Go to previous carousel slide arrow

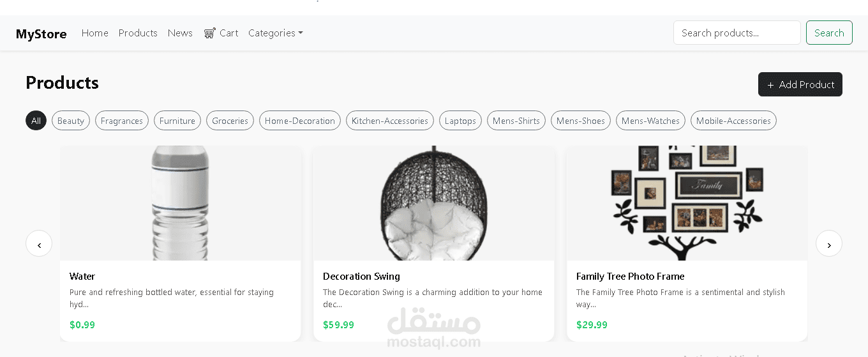pos(39,243)
